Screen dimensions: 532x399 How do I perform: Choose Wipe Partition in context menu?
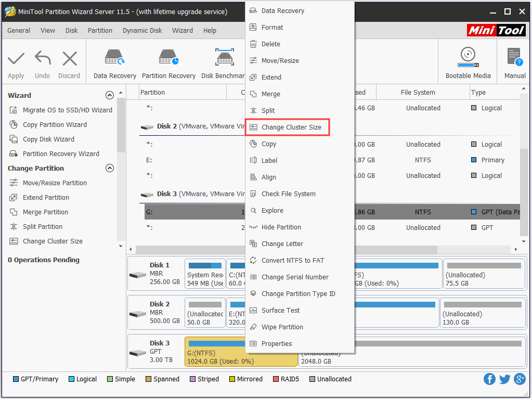(x=300, y=327)
